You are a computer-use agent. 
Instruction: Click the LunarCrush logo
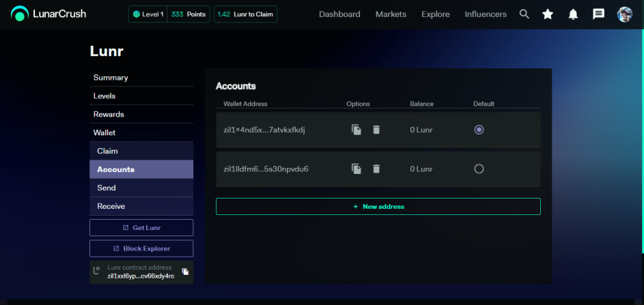click(x=48, y=14)
